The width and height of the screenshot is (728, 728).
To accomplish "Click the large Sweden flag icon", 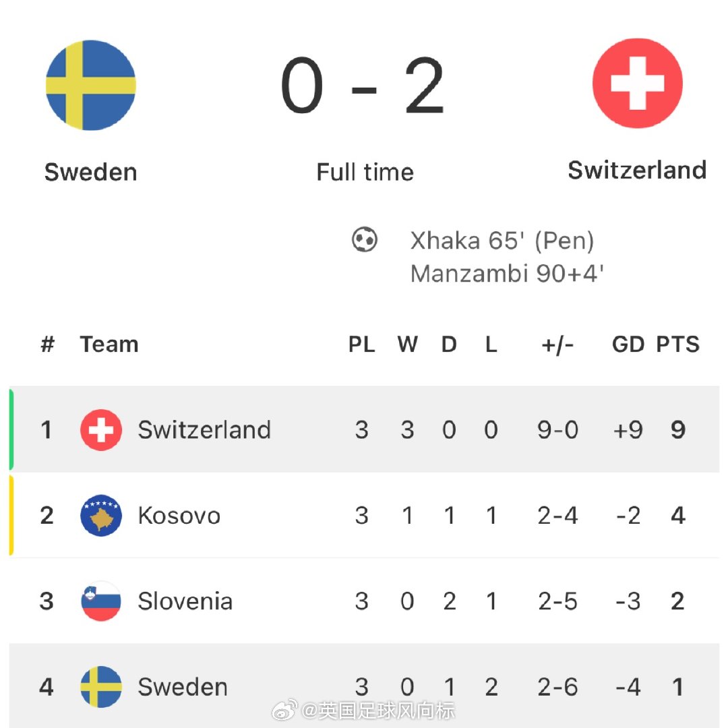I will tap(90, 85).
